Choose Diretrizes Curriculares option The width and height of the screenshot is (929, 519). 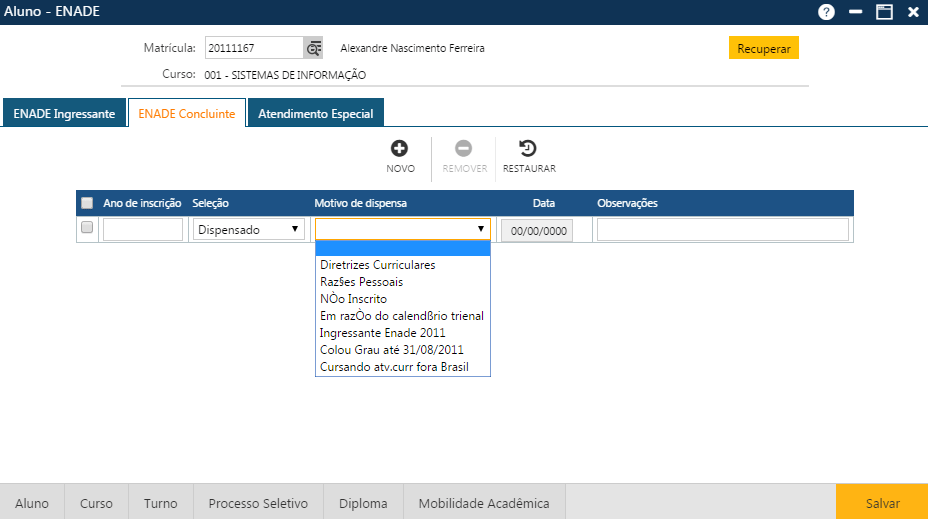(403, 265)
